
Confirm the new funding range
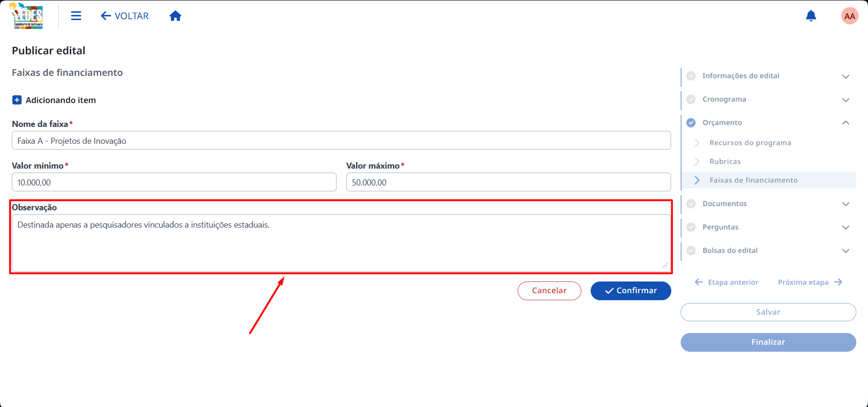(631, 291)
